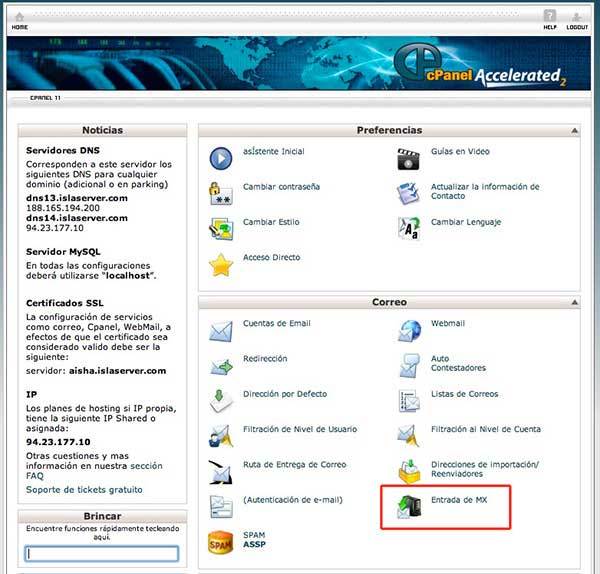This screenshot has height=574, width=600.
Task: Click the HOME label in header
Action: tap(20, 27)
